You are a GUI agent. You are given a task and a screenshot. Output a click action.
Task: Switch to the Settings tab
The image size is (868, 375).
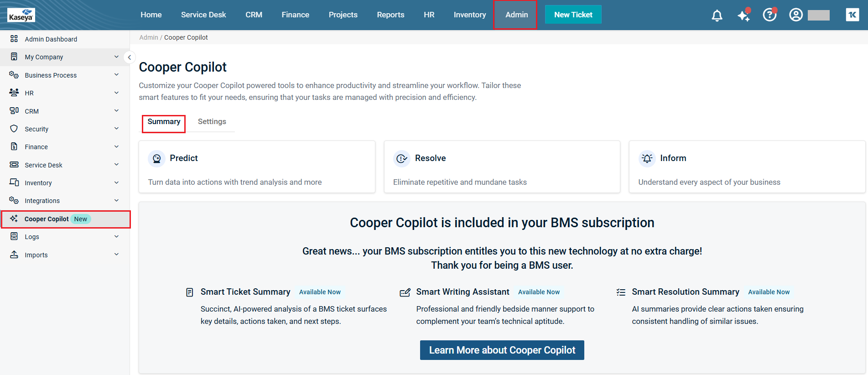pyautogui.click(x=212, y=122)
